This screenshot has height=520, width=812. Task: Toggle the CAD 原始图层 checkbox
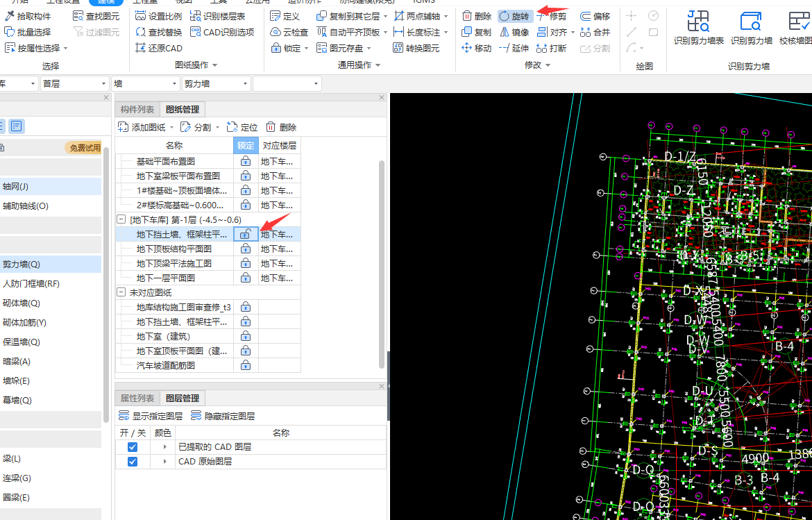click(133, 462)
